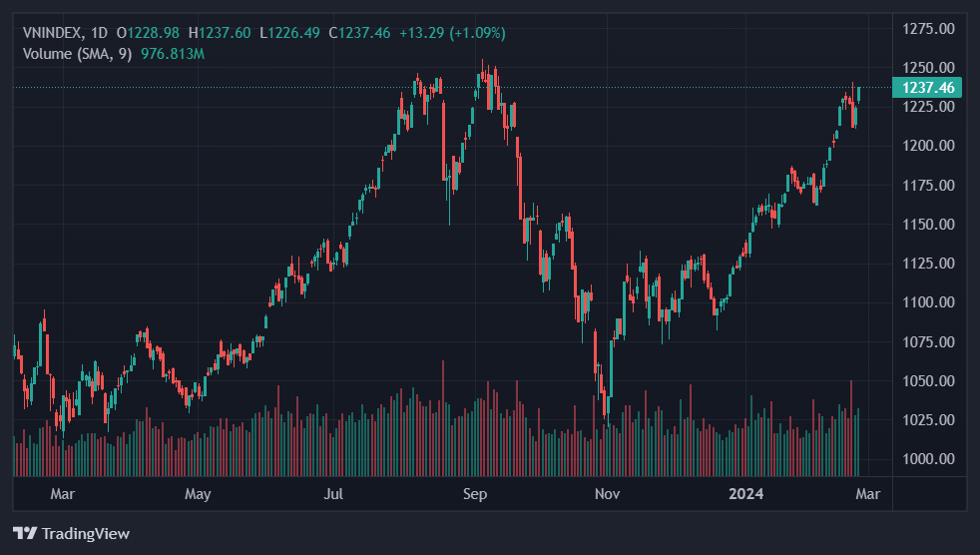Screen dimensions: 980x555
Task: Click the 1150.00 price axis label
Action: tap(928, 224)
